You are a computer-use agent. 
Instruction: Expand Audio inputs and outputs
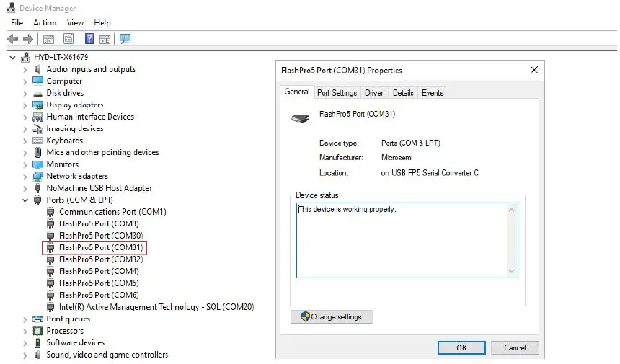[25, 70]
